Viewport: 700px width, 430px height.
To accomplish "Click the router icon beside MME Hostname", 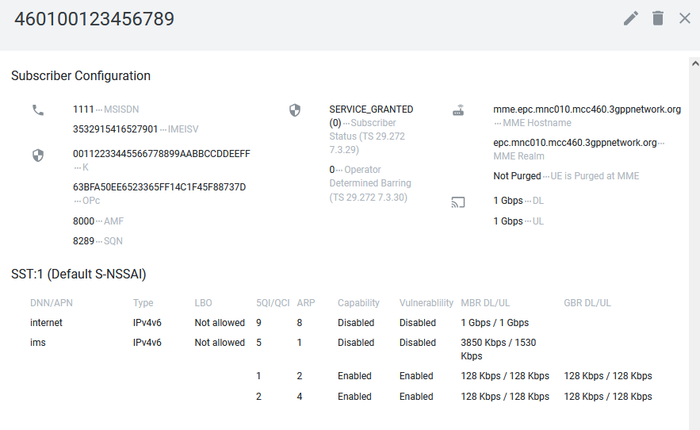I will point(459,110).
